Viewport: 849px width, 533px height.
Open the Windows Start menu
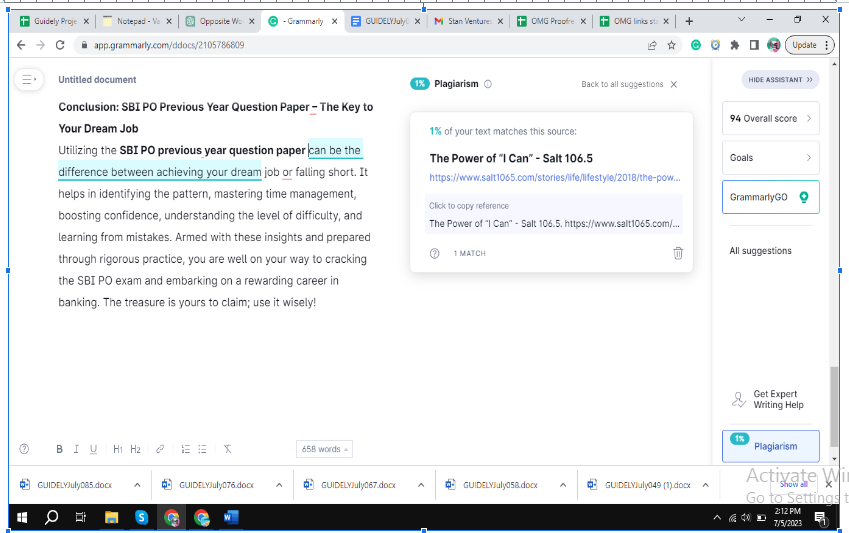click(22, 518)
